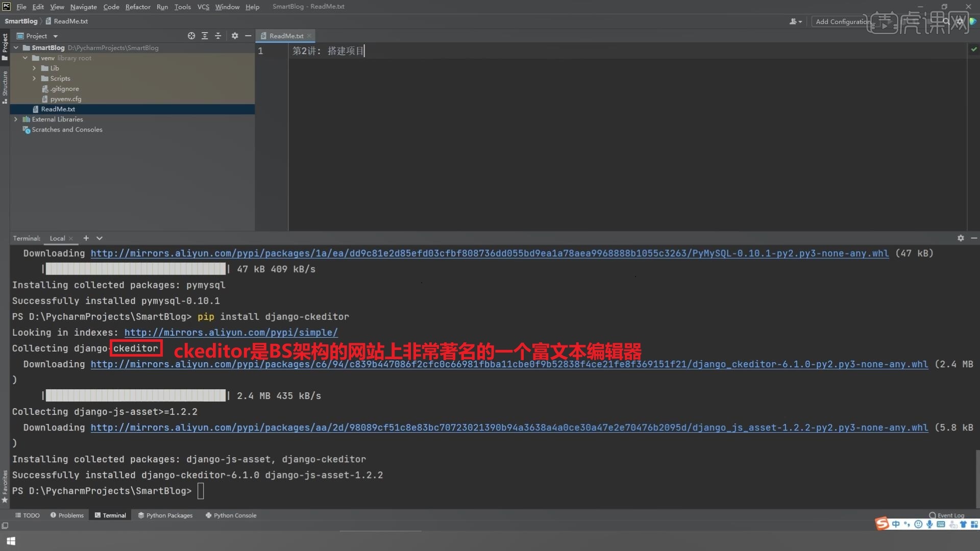Screen dimensions: 980x551
Task: Open the Python Console tool window
Action: click(231, 515)
